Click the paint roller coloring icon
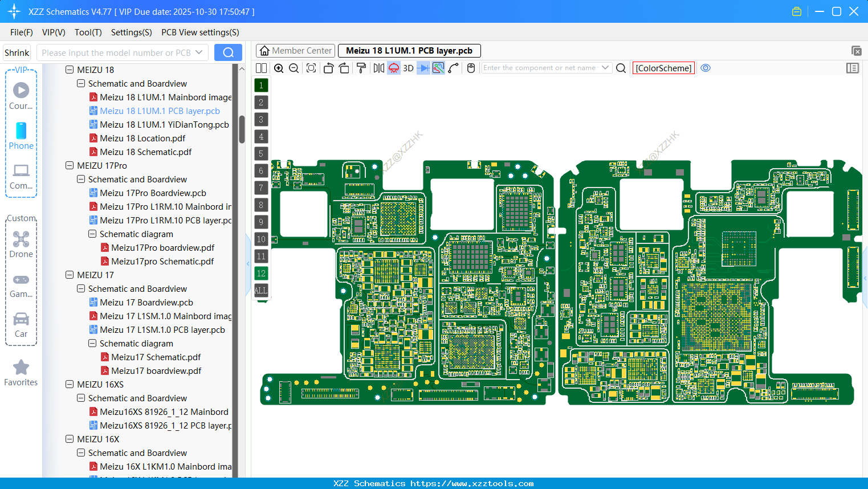 (x=361, y=68)
